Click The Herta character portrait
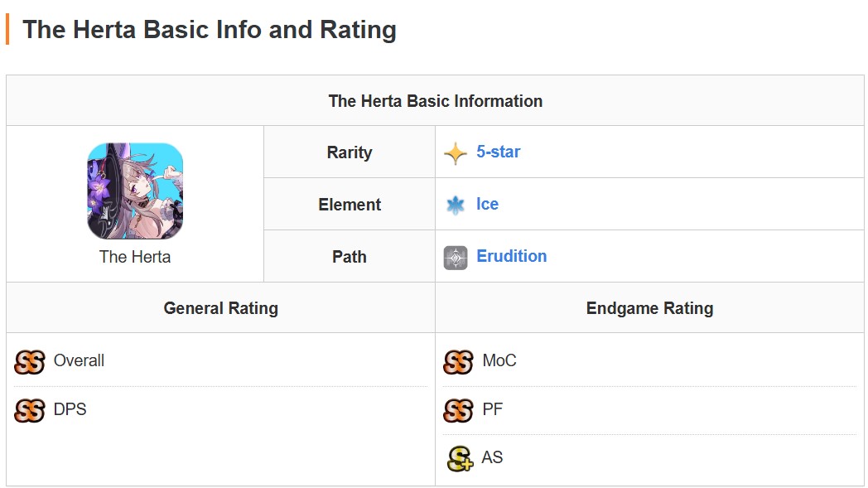This screenshot has height=488, width=868. (x=135, y=191)
